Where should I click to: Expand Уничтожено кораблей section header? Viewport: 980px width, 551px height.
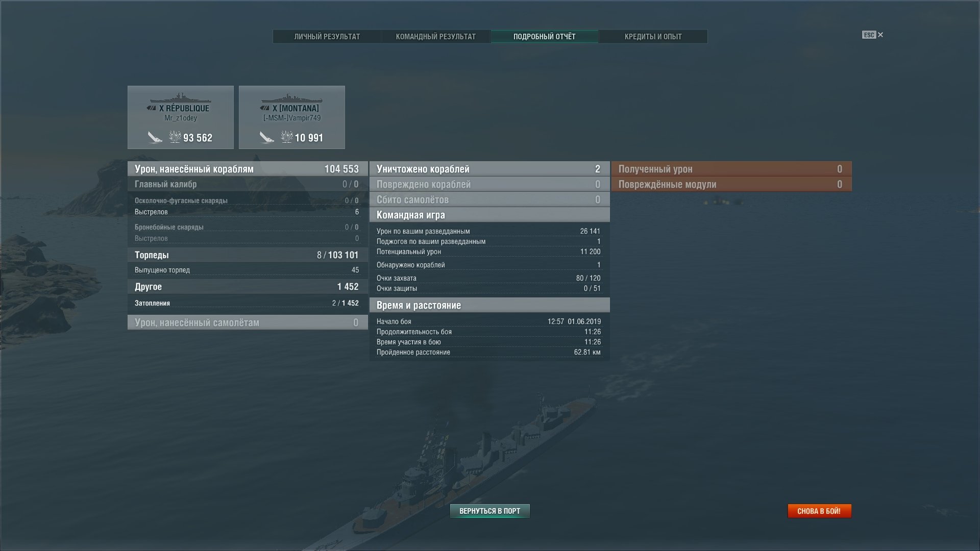coord(489,169)
